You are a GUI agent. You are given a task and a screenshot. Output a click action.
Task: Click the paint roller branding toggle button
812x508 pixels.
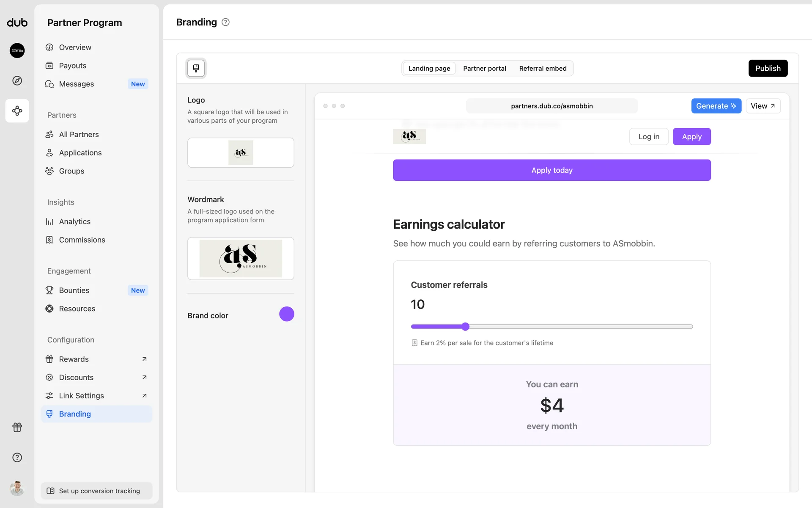coord(196,68)
